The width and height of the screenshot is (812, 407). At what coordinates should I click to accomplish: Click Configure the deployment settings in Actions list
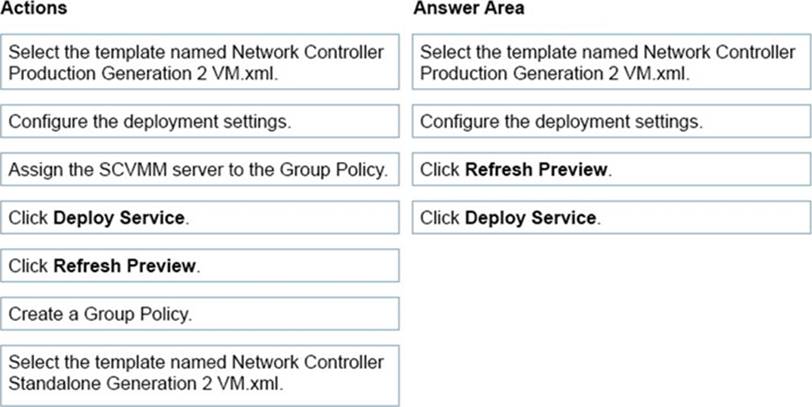[x=199, y=122]
